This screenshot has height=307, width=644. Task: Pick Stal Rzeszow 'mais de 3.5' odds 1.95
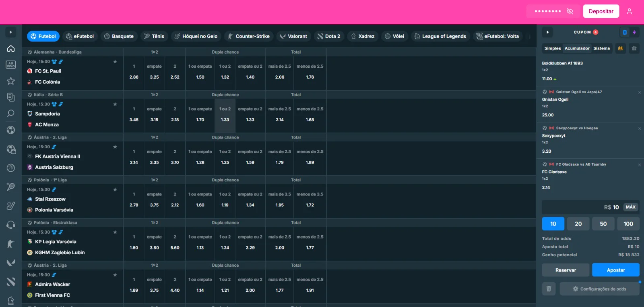point(280,201)
